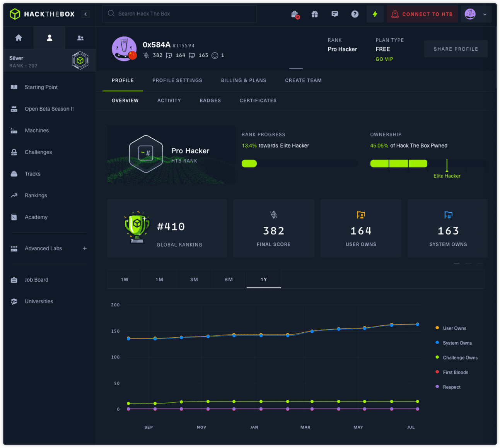Viewport: 500px width, 448px height.
Task: Click the gift box icon in header
Action: coord(315,14)
